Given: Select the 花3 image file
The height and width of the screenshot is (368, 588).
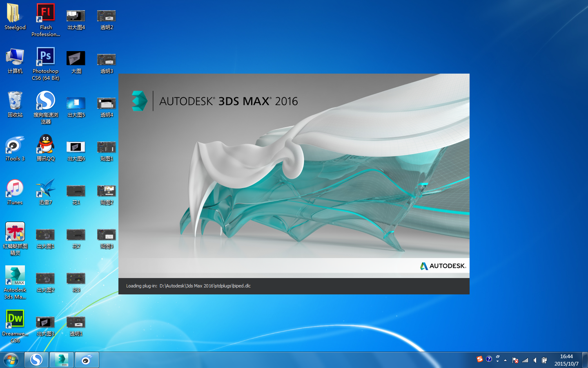Looking at the screenshot, I should click(76, 282).
